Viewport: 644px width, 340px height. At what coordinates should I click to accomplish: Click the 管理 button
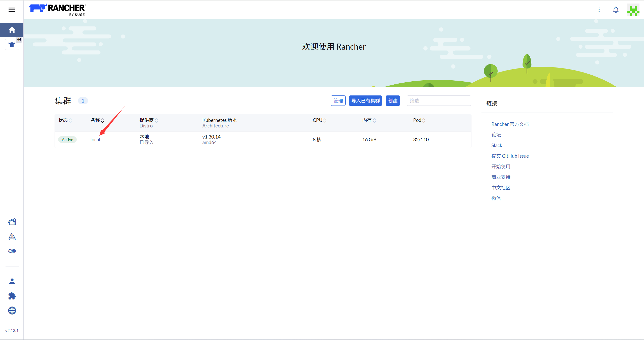click(338, 101)
